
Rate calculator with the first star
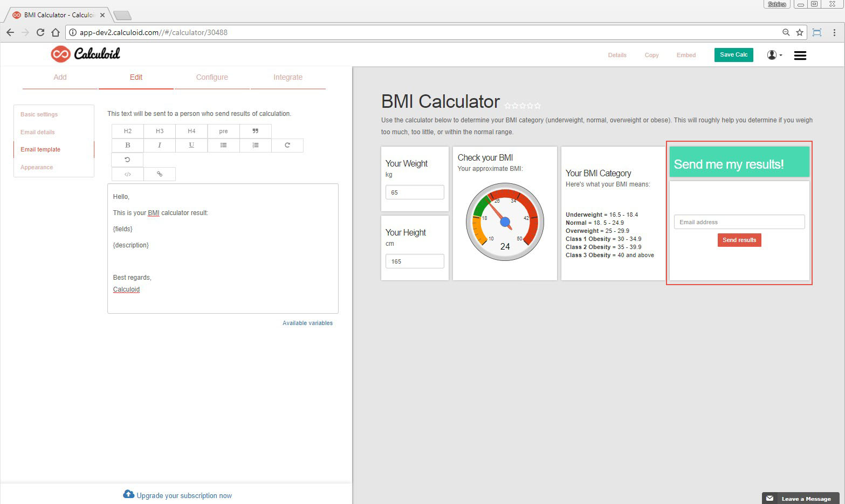coord(508,106)
